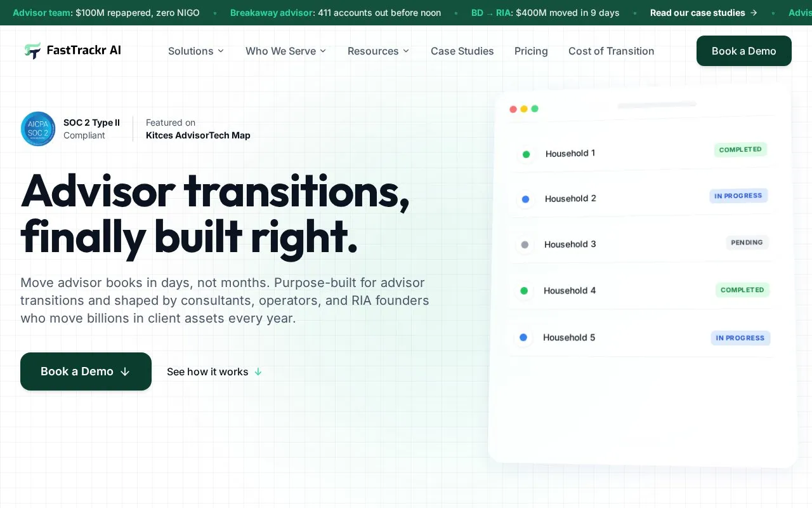Go to Case Studies page
812x508 pixels.
click(x=462, y=51)
